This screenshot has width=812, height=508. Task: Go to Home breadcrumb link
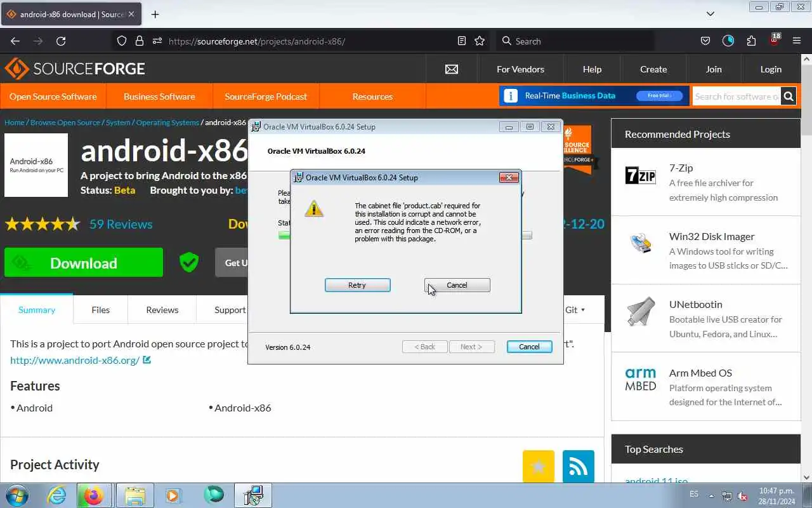coord(14,122)
